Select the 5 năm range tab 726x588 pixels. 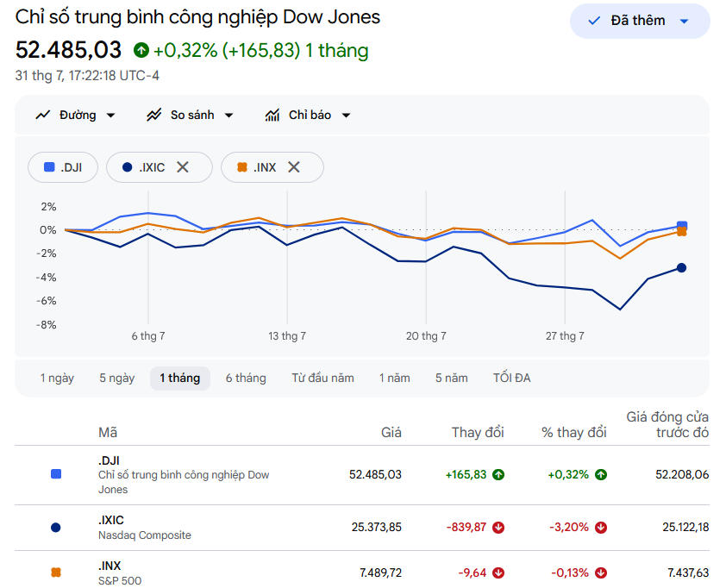tap(452, 378)
